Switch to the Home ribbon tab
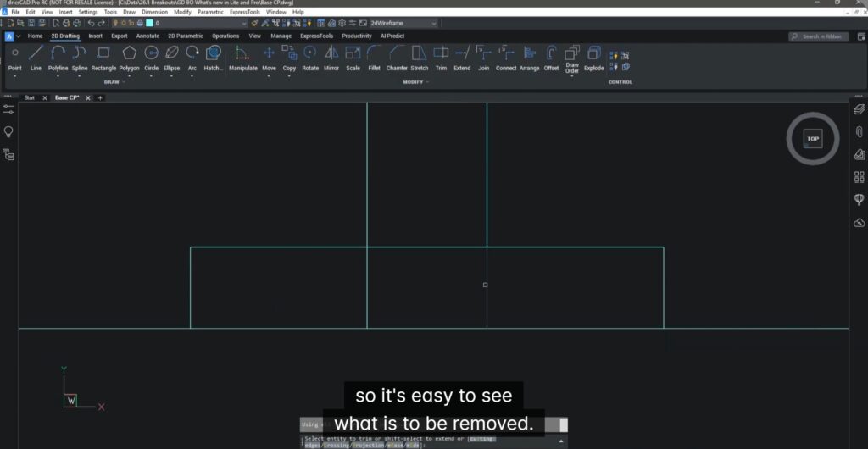This screenshot has width=868, height=449. click(35, 36)
